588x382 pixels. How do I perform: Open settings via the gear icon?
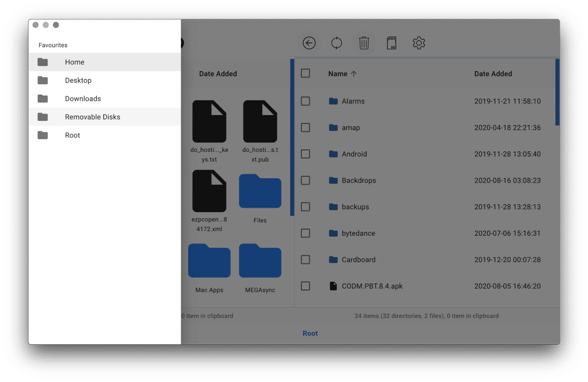pyautogui.click(x=418, y=43)
